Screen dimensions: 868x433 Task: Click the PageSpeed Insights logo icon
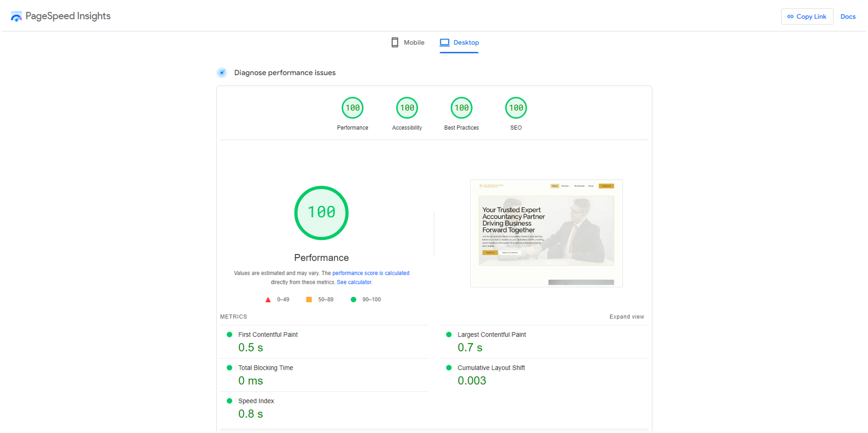point(16,16)
